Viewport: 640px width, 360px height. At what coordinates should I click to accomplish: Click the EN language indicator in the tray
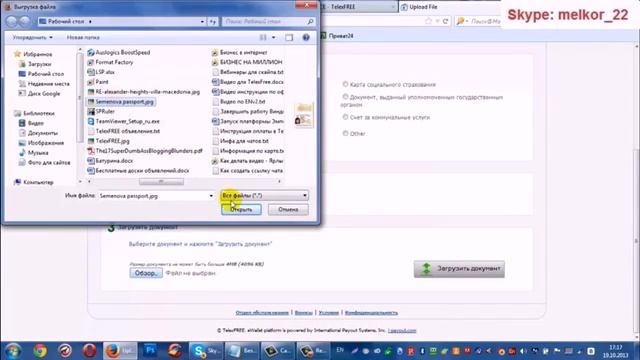[x=340, y=350]
